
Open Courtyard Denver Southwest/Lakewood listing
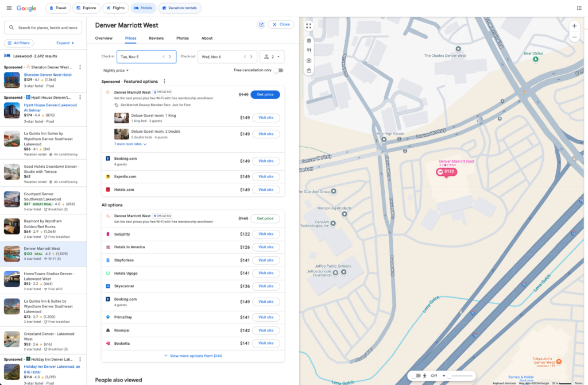tap(43, 201)
